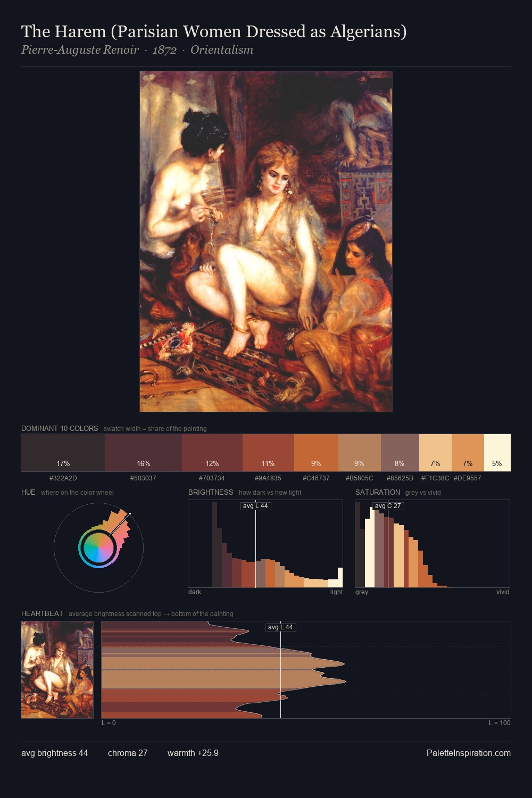Click the avg L 44 label in brightness chart
Viewport: 532px width, 798px height.
pos(255,506)
